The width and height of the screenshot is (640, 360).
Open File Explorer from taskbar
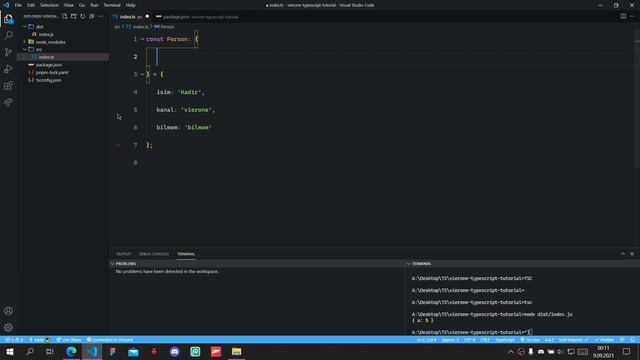point(236,351)
